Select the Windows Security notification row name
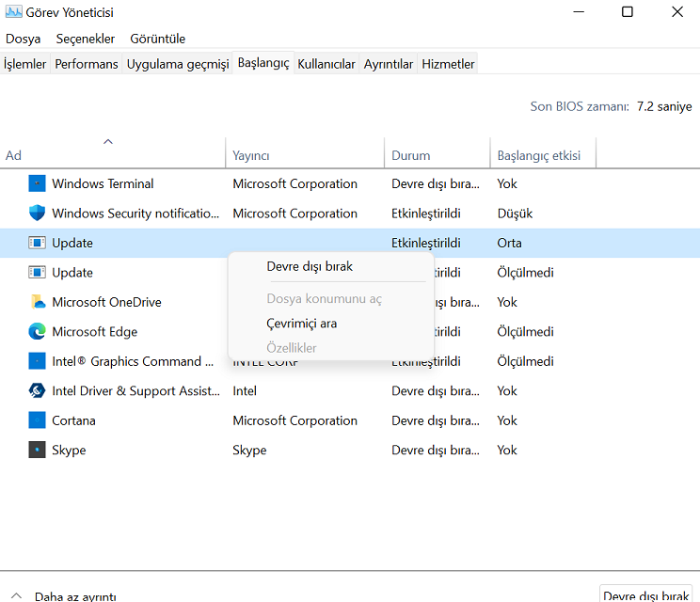This screenshot has width=700, height=602. [x=135, y=214]
